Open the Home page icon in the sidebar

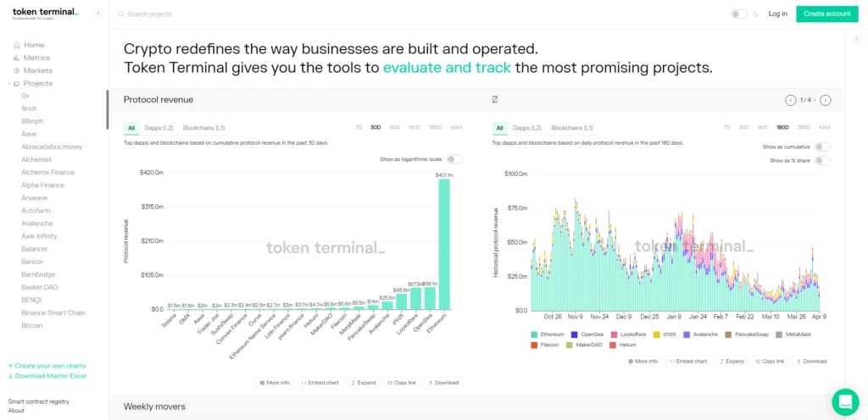pyautogui.click(x=17, y=46)
